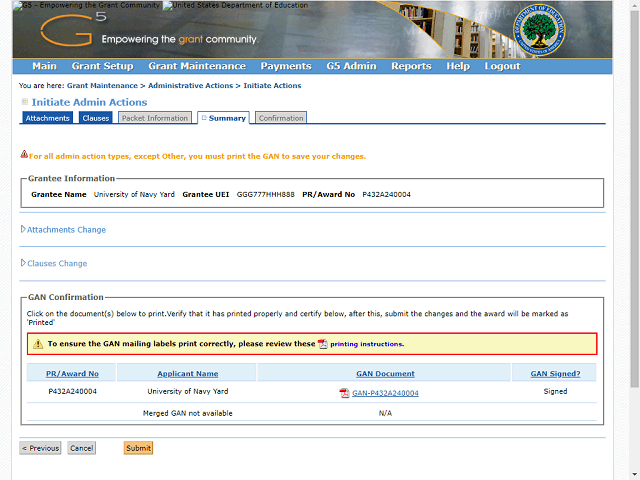The height and width of the screenshot is (480, 640).
Task: Switch to the Clauses tab
Action: (x=96, y=118)
